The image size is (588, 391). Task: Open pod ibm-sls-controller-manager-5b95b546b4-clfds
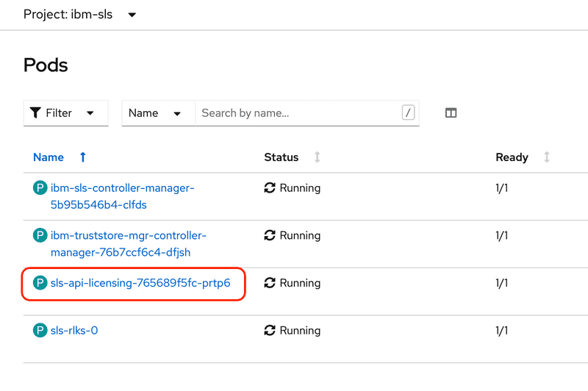click(122, 196)
